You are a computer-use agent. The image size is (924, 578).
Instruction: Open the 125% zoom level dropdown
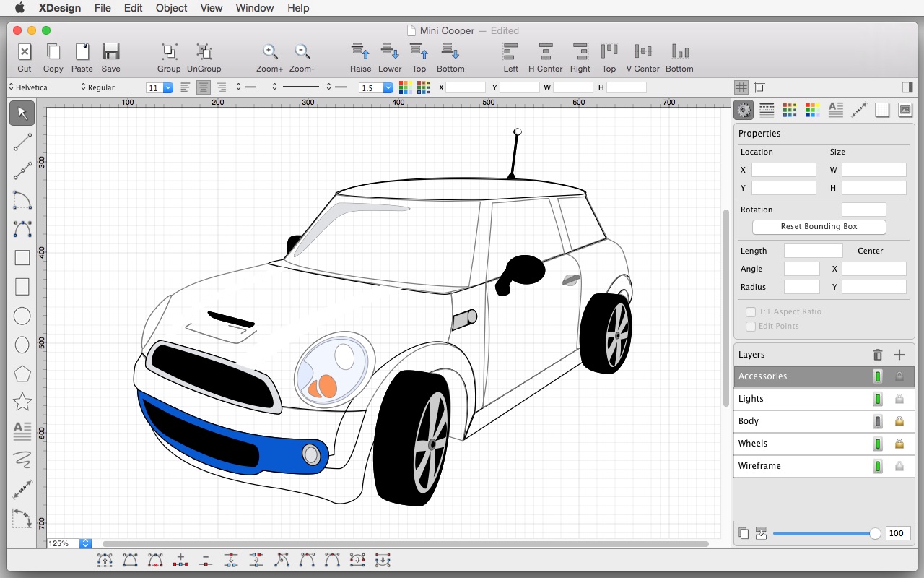[85, 543]
